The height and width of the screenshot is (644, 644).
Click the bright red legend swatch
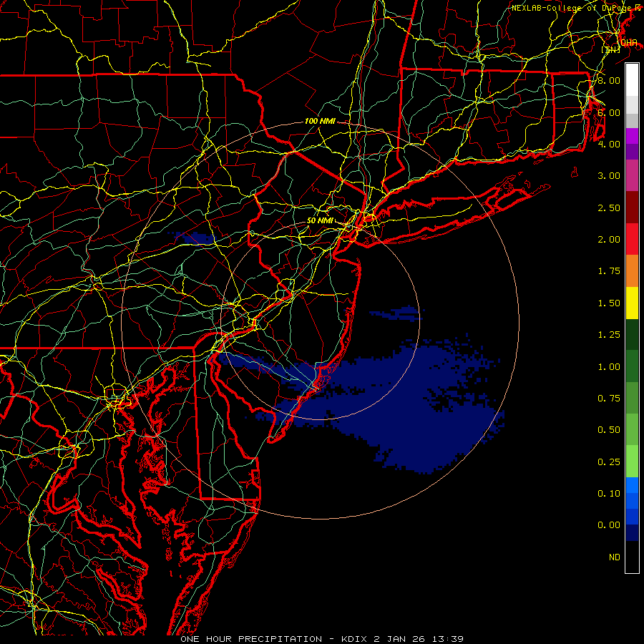pyautogui.click(x=632, y=239)
